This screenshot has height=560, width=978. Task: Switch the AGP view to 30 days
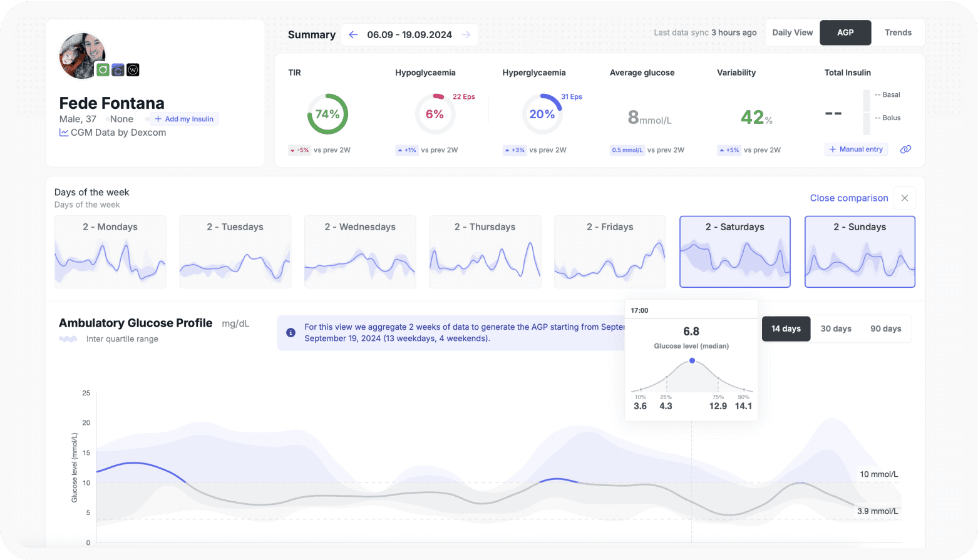836,328
